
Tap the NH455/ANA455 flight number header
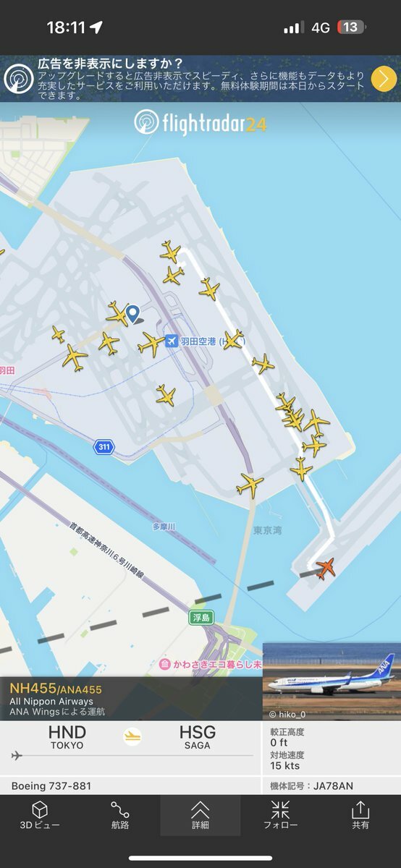(x=56, y=689)
